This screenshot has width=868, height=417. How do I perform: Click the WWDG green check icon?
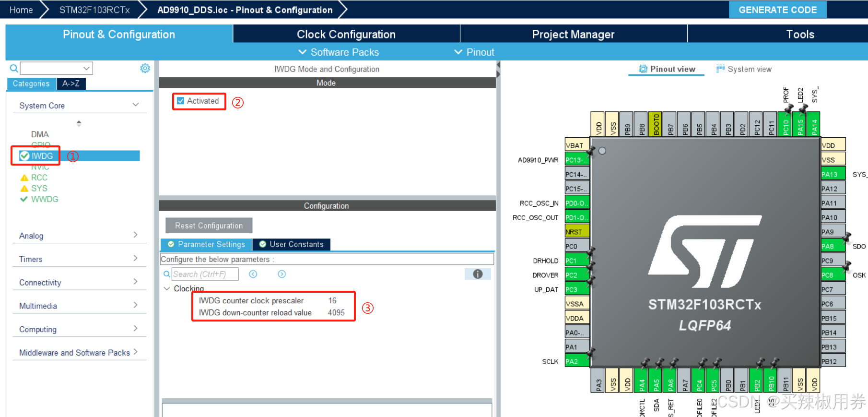23,199
